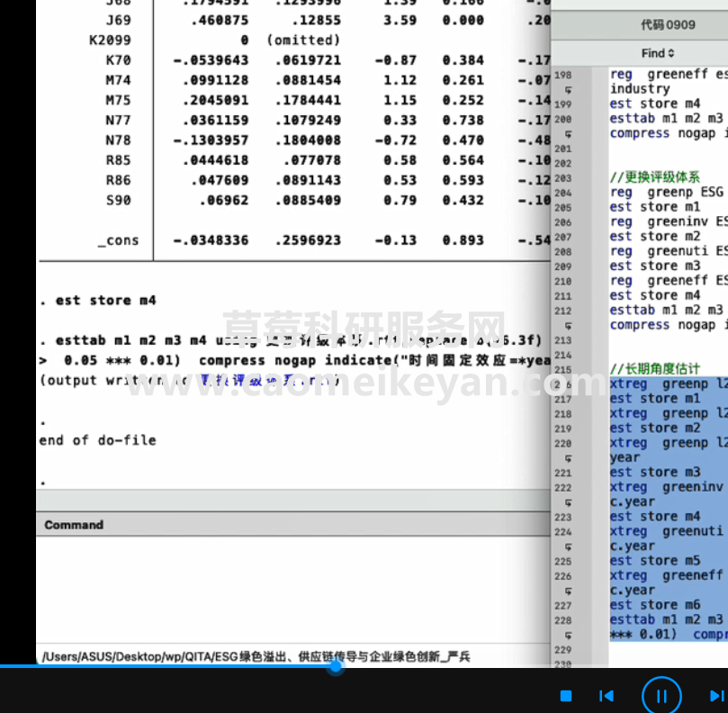This screenshot has height=713, width=728.
Task: Click line number 199 in editor gutter
Action: pyautogui.click(x=563, y=104)
